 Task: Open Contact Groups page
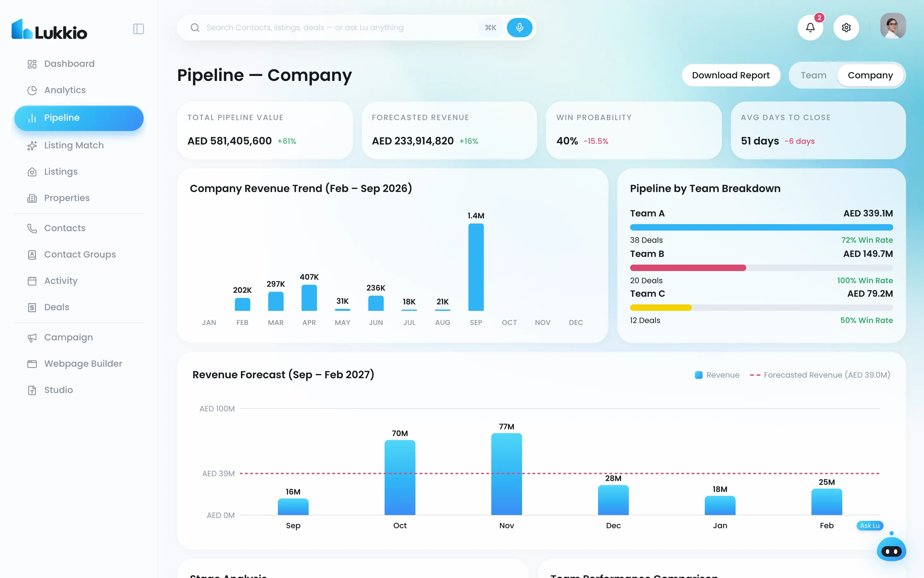[79, 255]
